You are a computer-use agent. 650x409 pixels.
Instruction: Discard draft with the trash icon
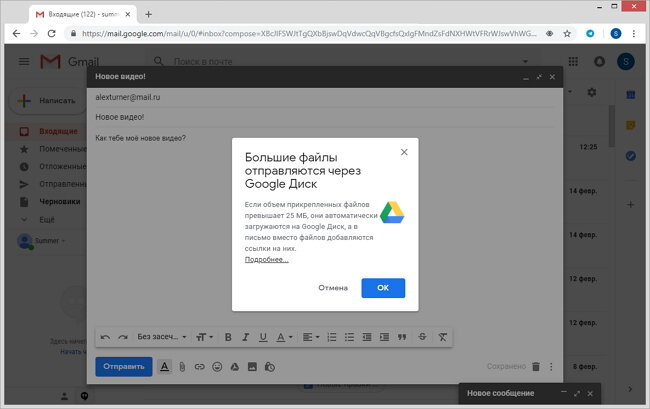point(536,366)
